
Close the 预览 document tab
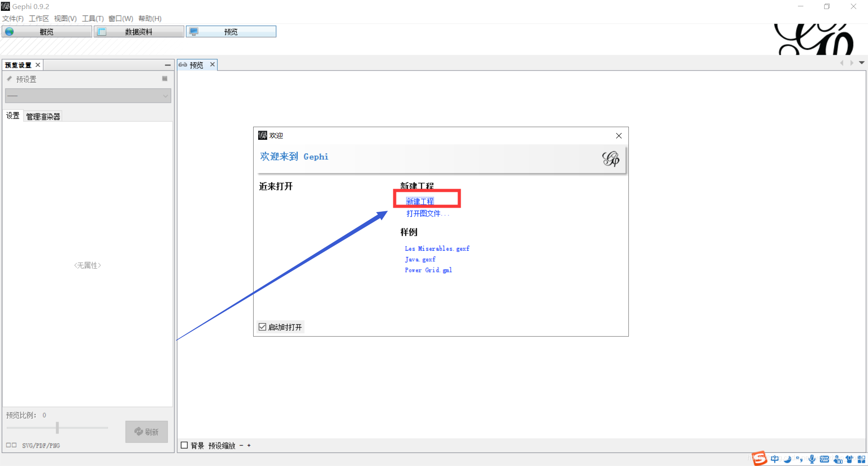coord(212,65)
